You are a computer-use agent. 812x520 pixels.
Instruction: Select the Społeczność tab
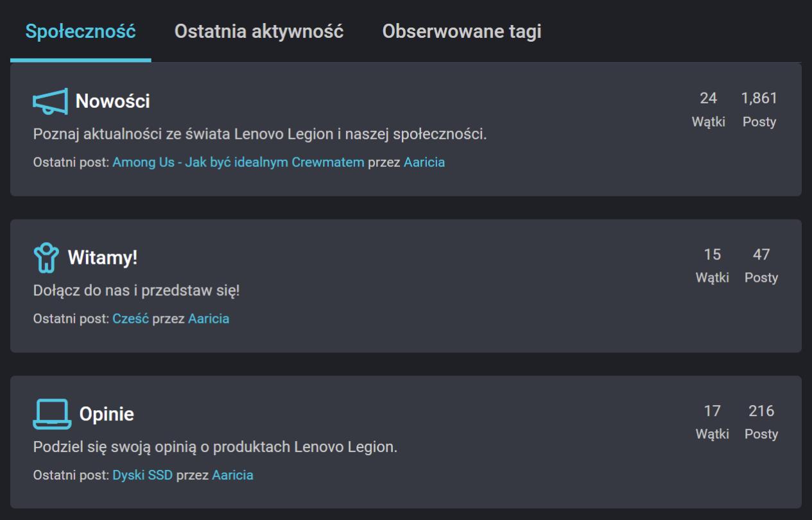click(79, 30)
